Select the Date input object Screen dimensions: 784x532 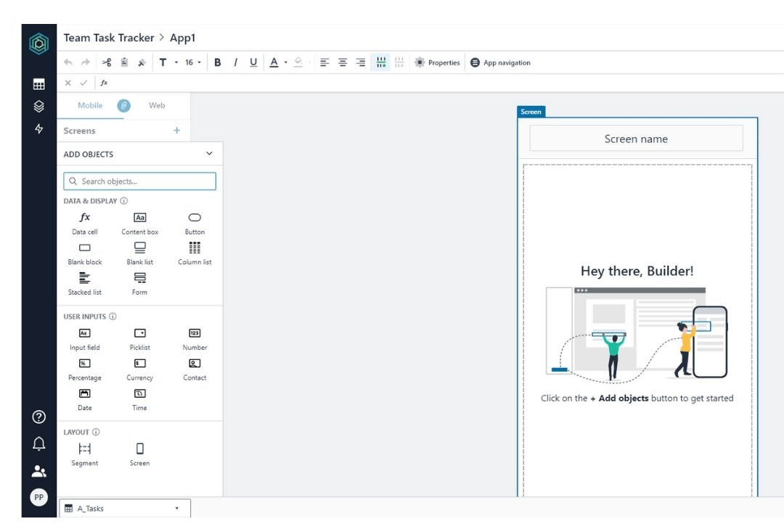point(85,400)
